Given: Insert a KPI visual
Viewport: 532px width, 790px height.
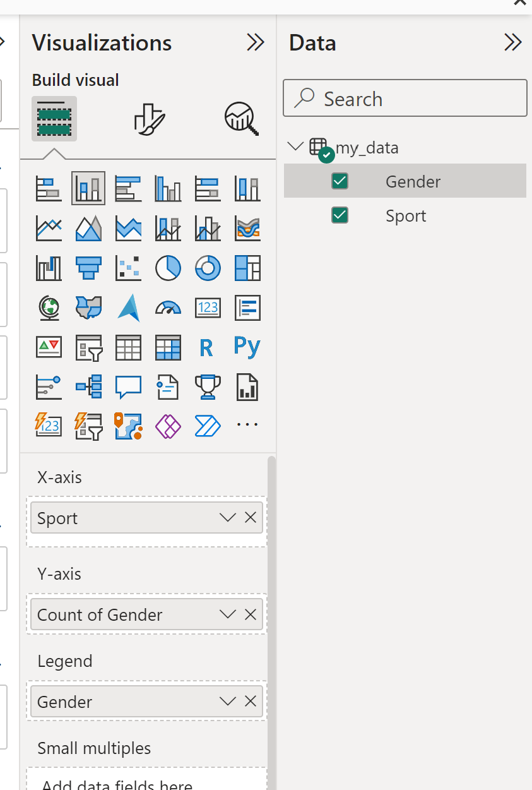Looking at the screenshot, I should 49,347.
